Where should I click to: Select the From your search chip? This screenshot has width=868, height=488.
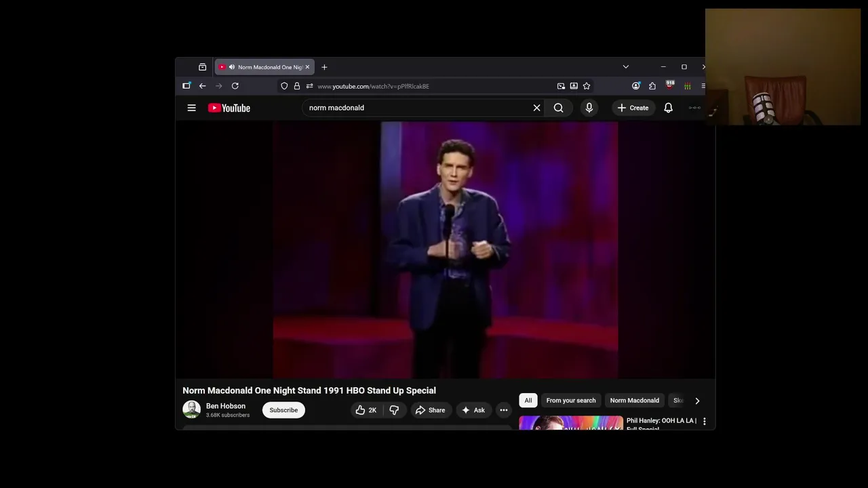click(x=571, y=401)
